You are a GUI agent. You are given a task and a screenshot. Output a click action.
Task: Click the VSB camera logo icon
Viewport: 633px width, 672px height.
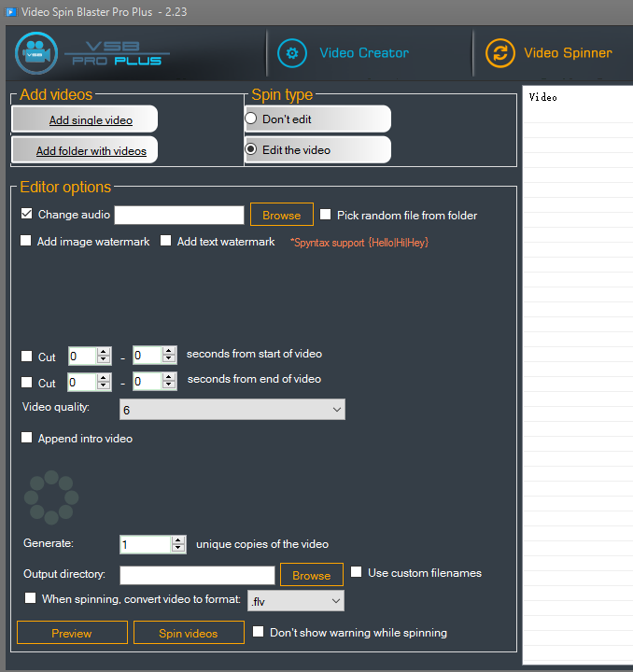pos(36,53)
